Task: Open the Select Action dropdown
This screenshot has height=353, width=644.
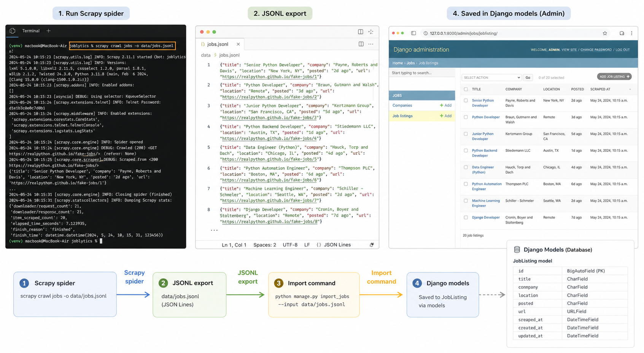Action: (x=491, y=78)
